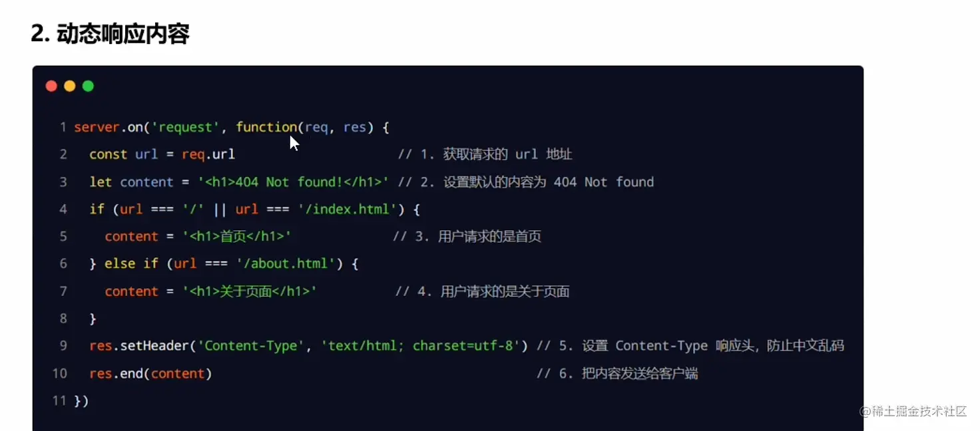Viewport: 980px width, 431px height.
Task: Click the red close dot in code window
Action: [51, 86]
